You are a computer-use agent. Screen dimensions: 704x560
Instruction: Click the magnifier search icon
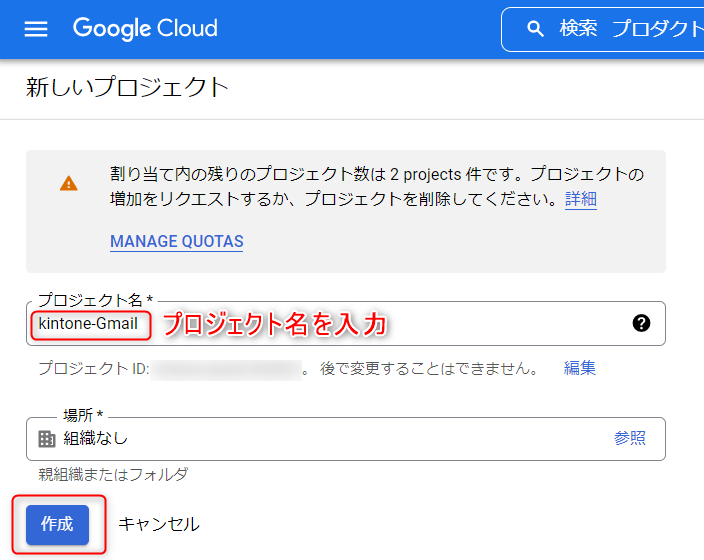tap(536, 29)
